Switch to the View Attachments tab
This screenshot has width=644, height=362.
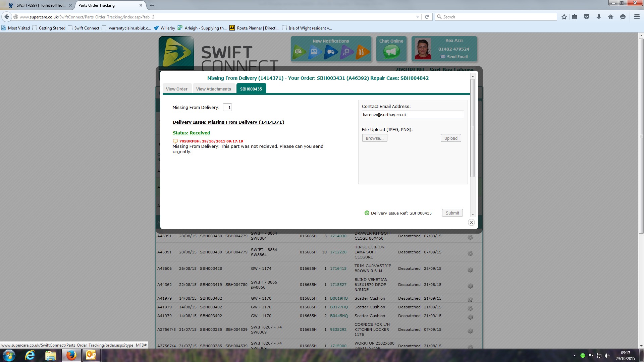point(213,89)
